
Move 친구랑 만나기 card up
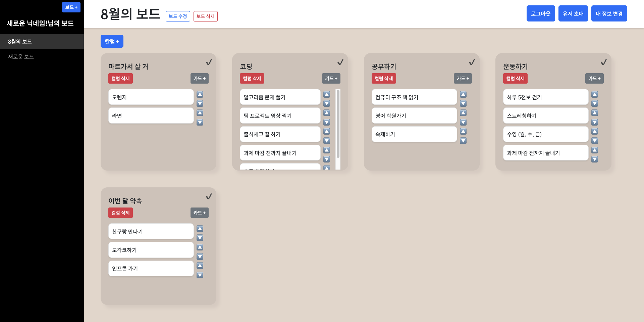[x=200, y=229]
